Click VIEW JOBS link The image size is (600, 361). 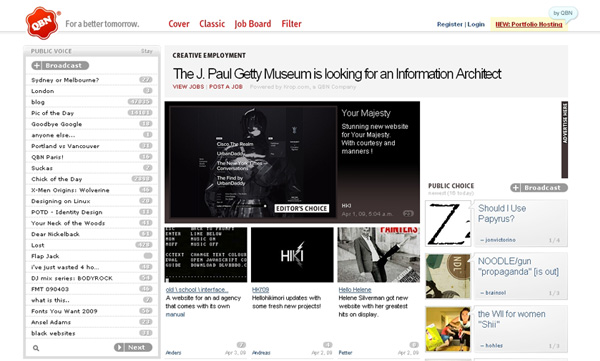pyautogui.click(x=188, y=87)
